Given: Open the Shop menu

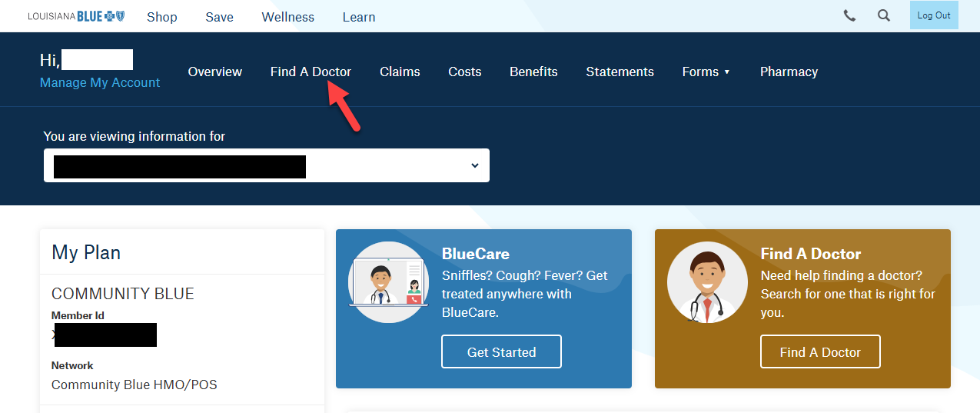Looking at the screenshot, I should (x=161, y=17).
